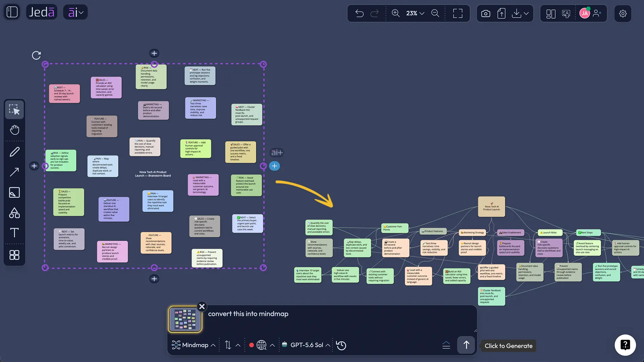The width and height of the screenshot is (644, 362).
Task: Select the sticky note tool
Action: point(14,192)
